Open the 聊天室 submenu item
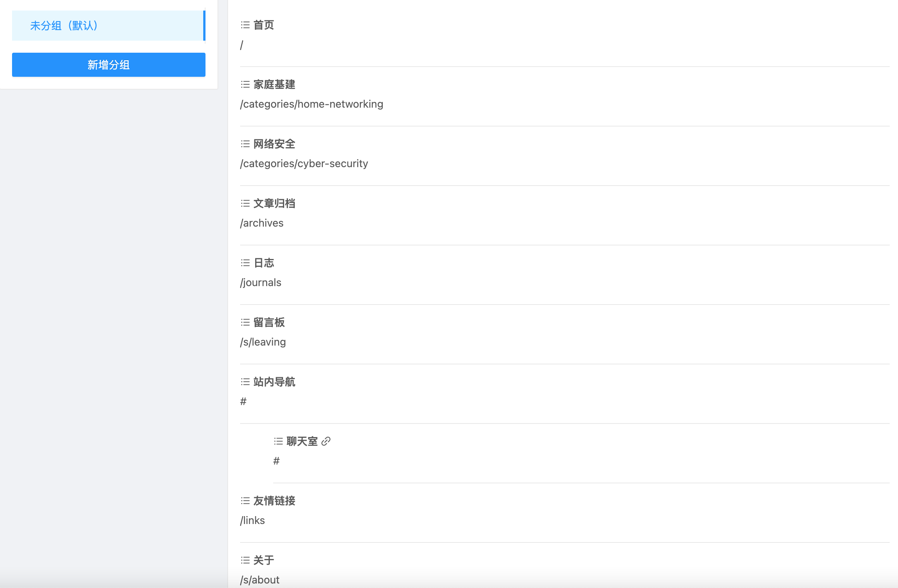 click(x=302, y=442)
